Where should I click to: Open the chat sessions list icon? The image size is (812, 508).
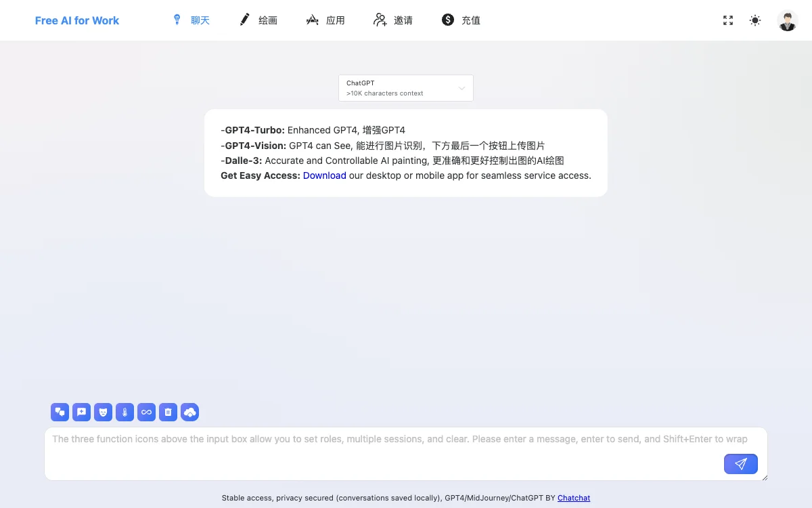pos(60,412)
